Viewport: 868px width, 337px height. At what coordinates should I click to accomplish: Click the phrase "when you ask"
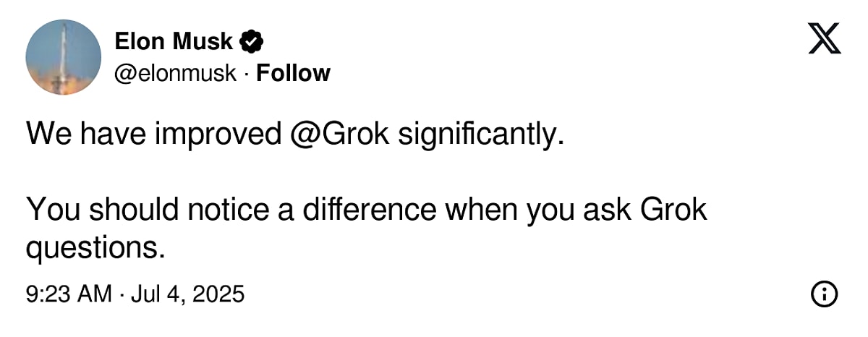click(538, 211)
